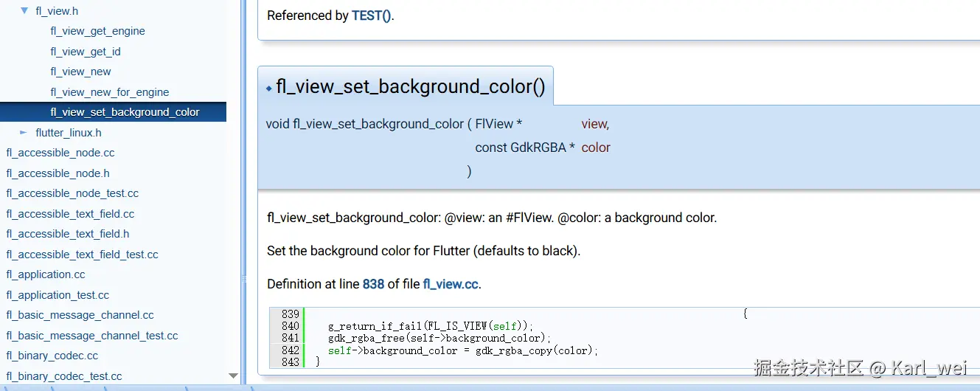Open the TEST() reference link

point(372,15)
